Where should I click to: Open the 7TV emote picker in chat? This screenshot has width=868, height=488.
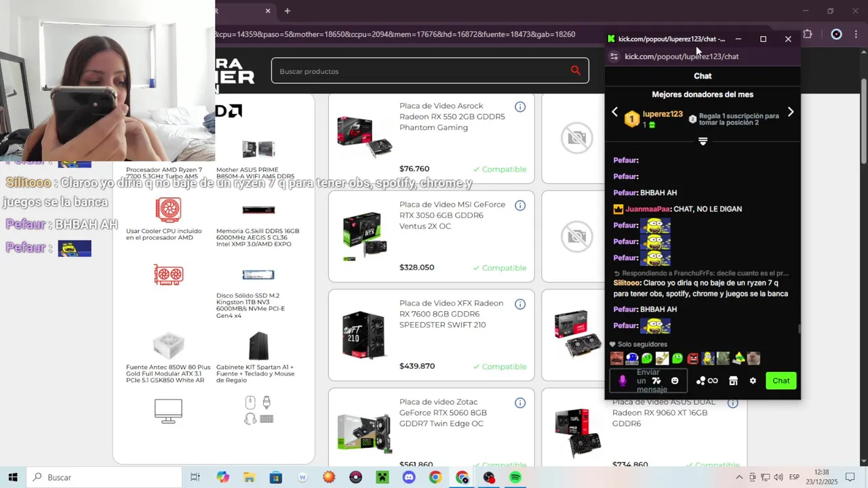point(656,381)
